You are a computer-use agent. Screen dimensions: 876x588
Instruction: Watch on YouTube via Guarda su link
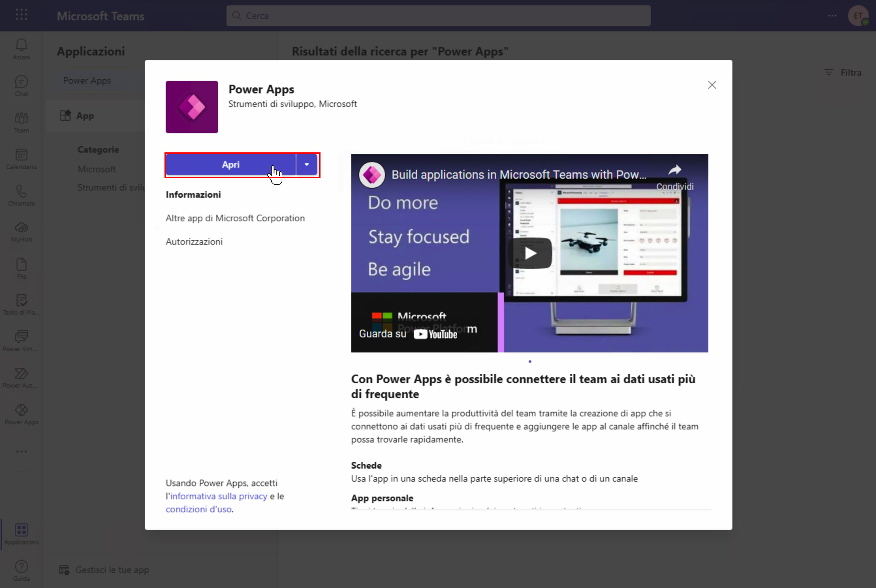click(408, 334)
